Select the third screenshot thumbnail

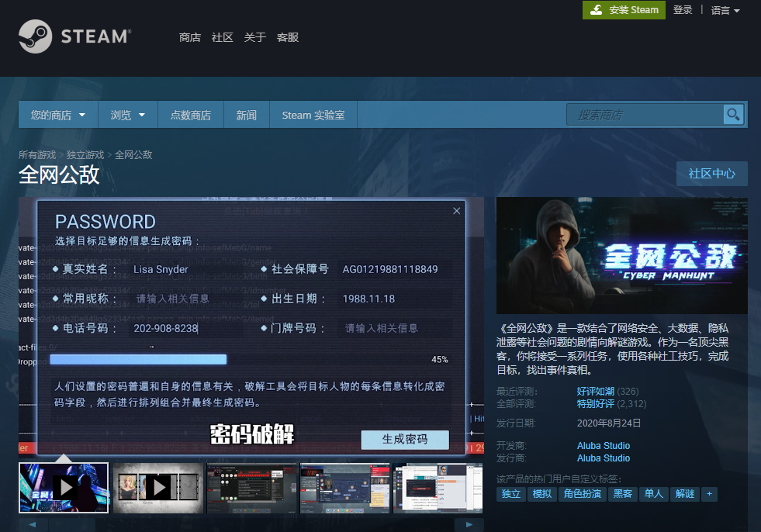(251, 487)
